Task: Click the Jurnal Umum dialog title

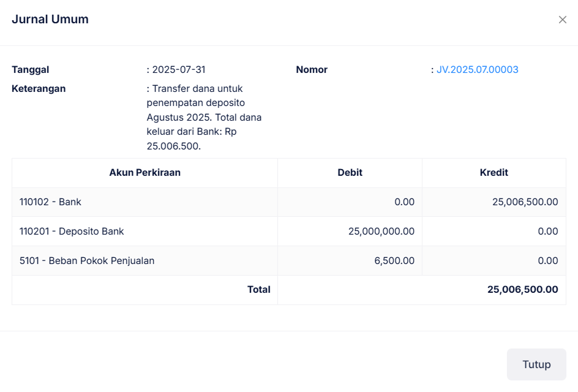Action: 50,19
